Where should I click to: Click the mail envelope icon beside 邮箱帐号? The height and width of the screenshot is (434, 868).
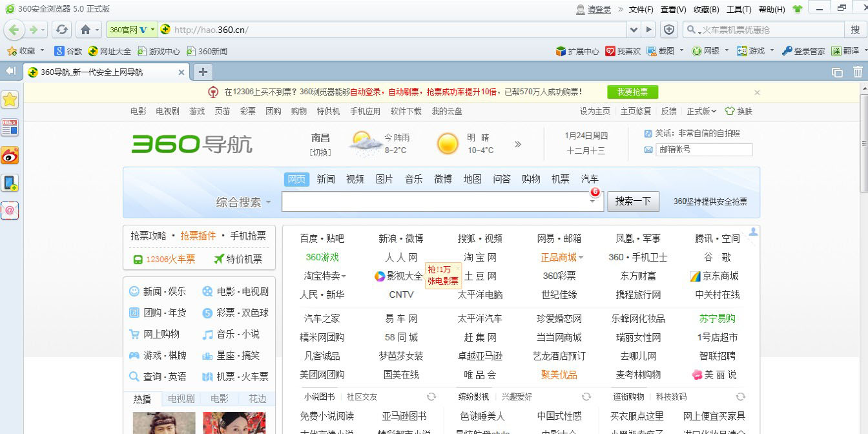(x=648, y=150)
